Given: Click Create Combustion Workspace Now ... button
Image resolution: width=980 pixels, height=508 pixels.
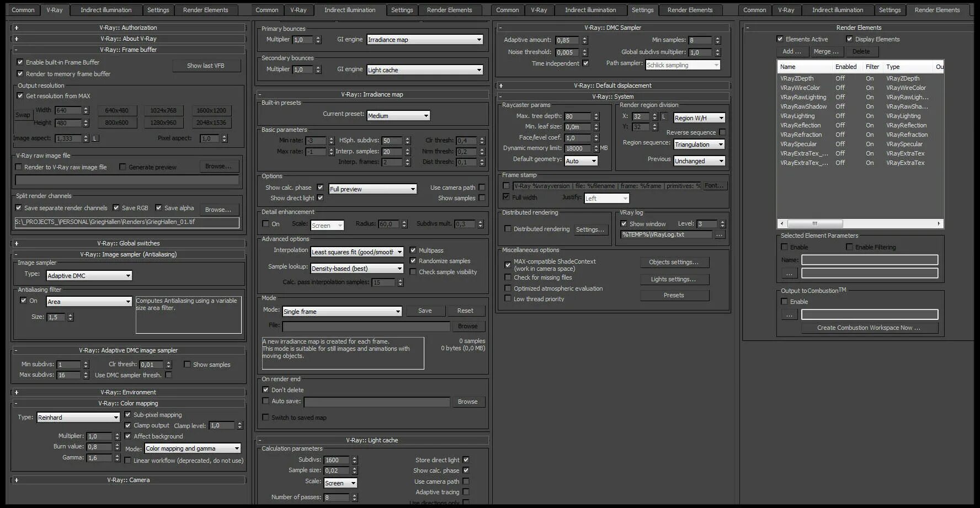Looking at the screenshot, I should [x=869, y=328].
